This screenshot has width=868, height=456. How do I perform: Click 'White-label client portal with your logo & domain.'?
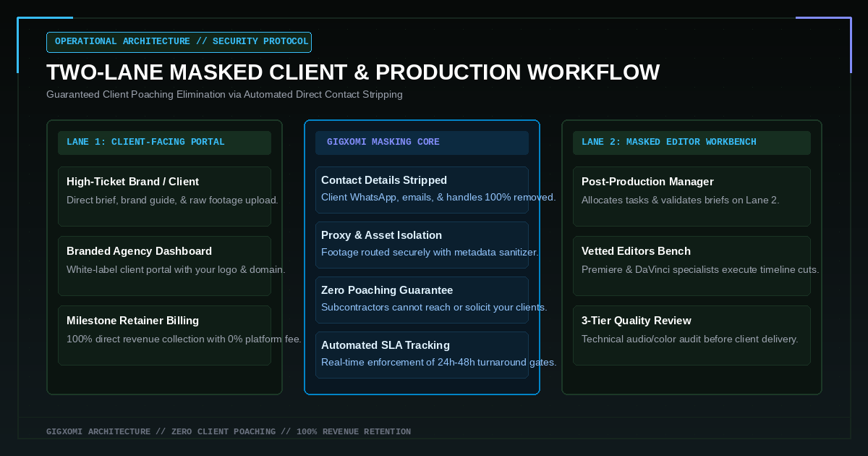[176, 270]
